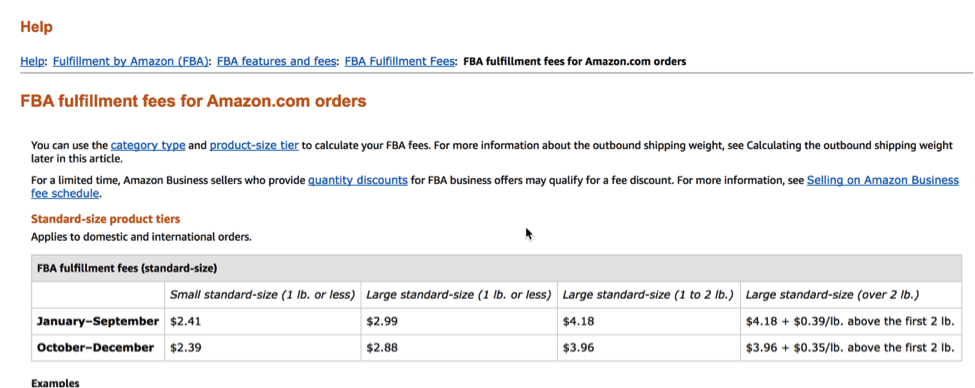The image size is (975, 388).
Task: Select the October–December row label
Action: click(x=95, y=348)
